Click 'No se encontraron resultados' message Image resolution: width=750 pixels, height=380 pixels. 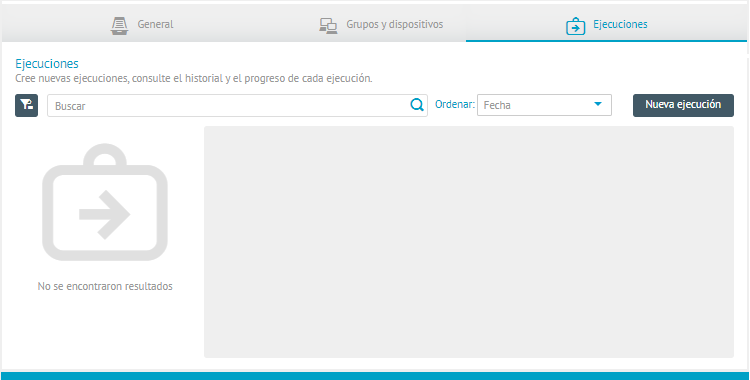105,286
